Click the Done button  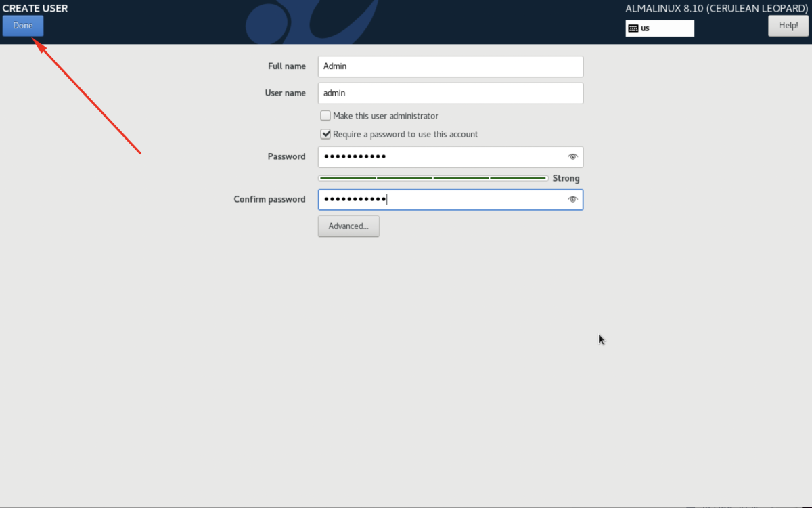(23, 26)
